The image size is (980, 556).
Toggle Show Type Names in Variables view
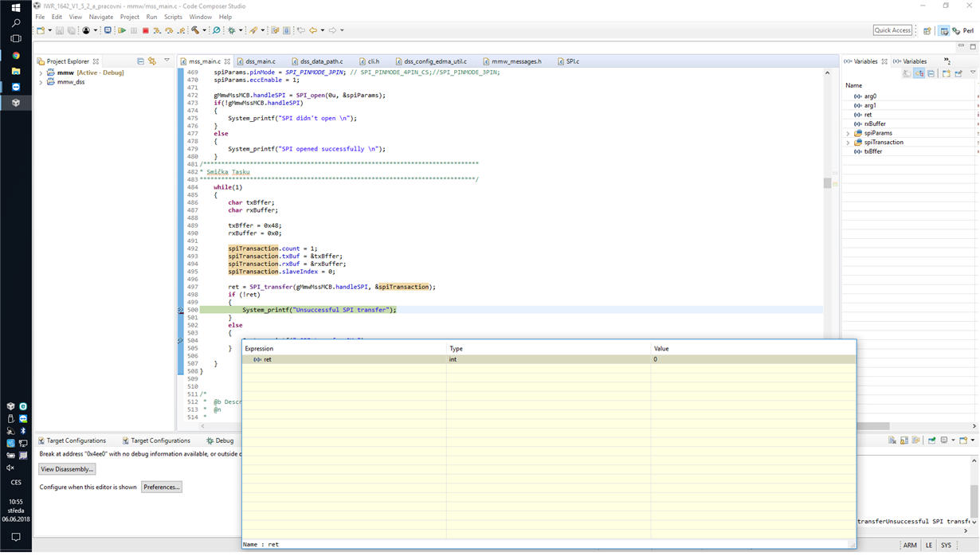907,73
